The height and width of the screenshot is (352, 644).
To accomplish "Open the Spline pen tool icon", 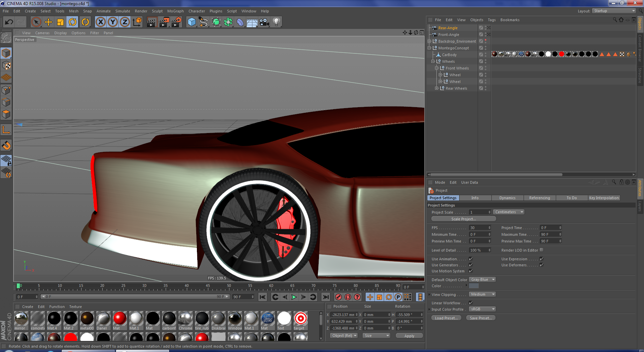I will tap(204, 22).
